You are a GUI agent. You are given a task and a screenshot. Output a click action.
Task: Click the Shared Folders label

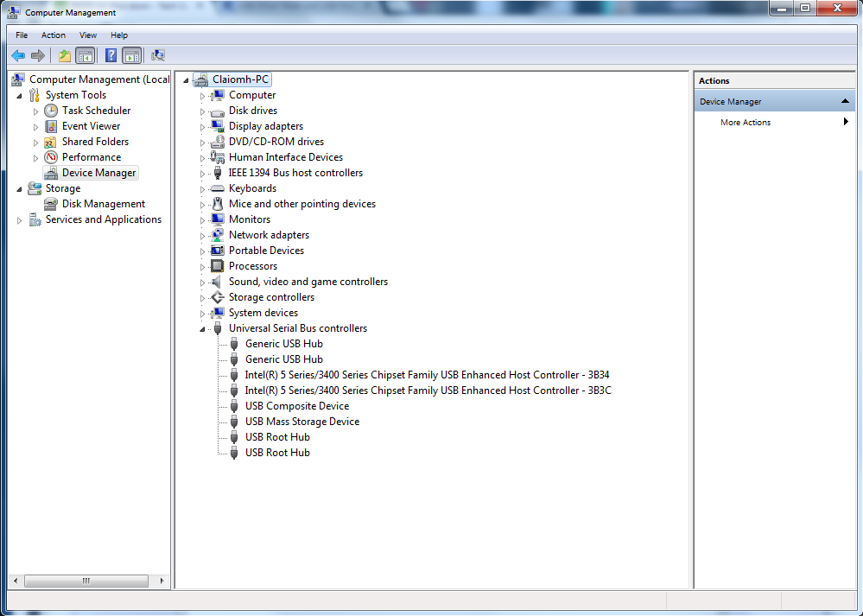pyautogui.click(x=95, y=142)
